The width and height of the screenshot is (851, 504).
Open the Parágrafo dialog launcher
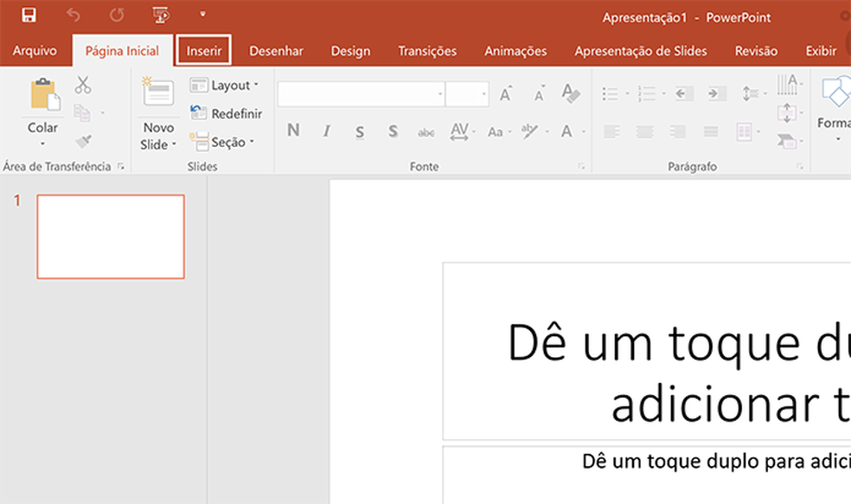tap(800, 167)
